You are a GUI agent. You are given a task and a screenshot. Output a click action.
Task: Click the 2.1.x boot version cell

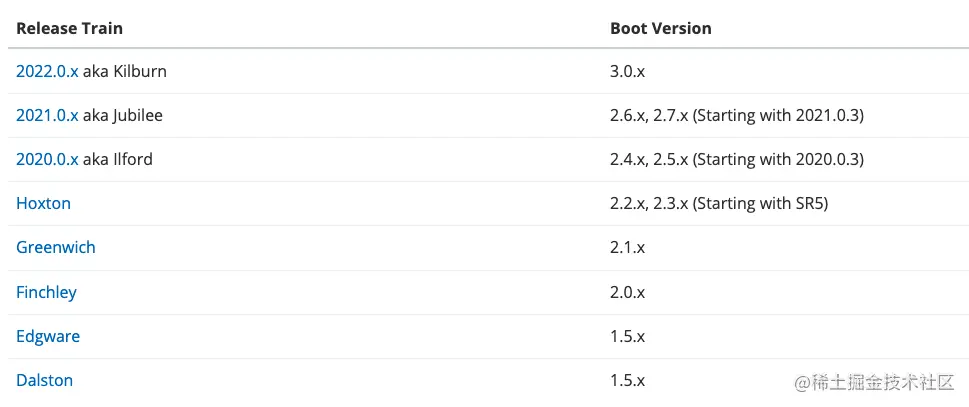pyautogui.click(x=628, y=247)
